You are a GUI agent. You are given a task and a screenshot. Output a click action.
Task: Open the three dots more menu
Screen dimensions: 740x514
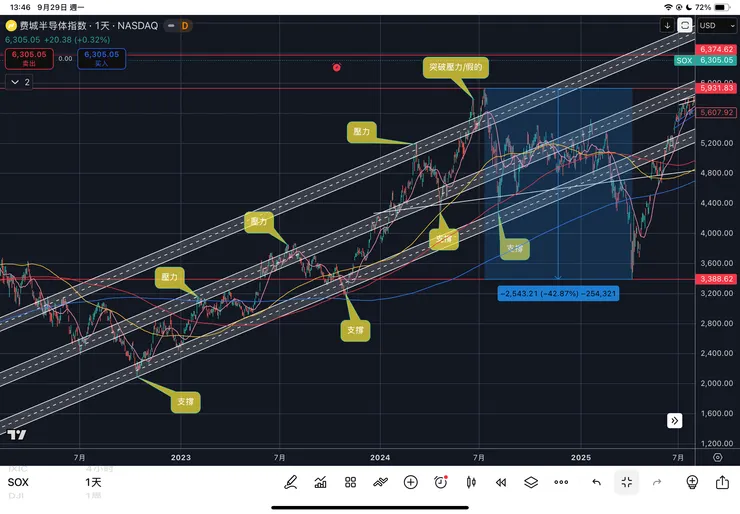pos(561,482)
